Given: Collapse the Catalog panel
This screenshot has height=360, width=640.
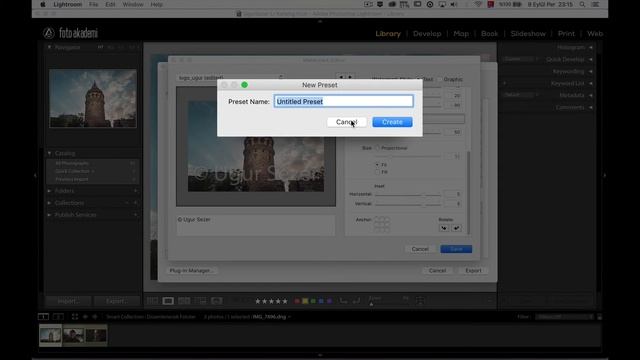Looking at the screenshot, I should [x=49, y=153].
